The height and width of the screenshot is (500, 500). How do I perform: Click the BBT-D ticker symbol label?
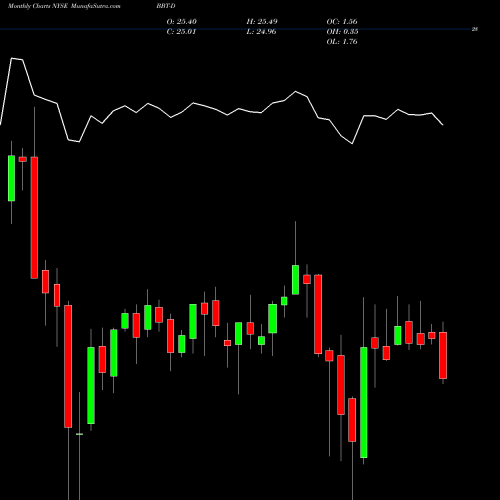(x=166, y=6)
